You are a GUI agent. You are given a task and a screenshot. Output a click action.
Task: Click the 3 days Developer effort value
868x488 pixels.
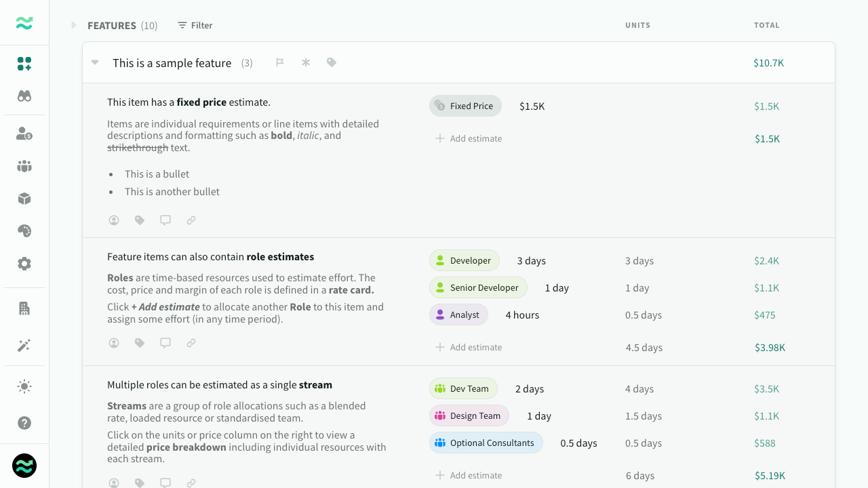coord(531,261)
